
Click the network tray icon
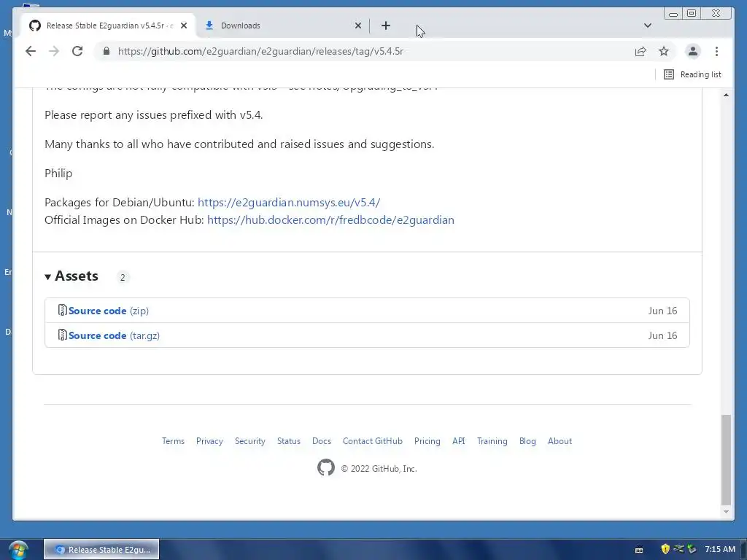tap(678, 549)
